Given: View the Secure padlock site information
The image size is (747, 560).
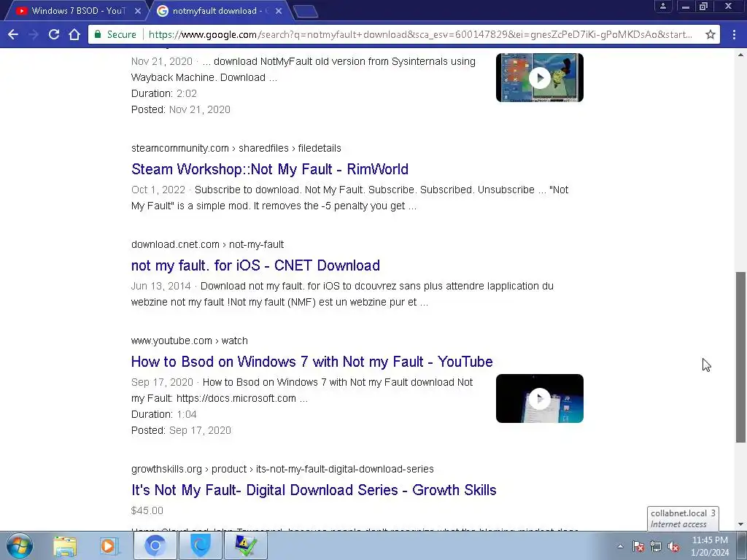Looking at the screenshot, I should [115, 34].
